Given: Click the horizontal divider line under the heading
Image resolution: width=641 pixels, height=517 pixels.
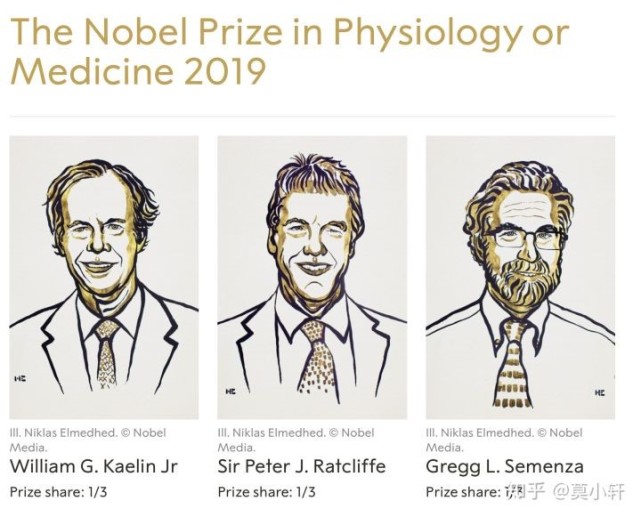Looking at the screenshot, I should tap(312, 117).
